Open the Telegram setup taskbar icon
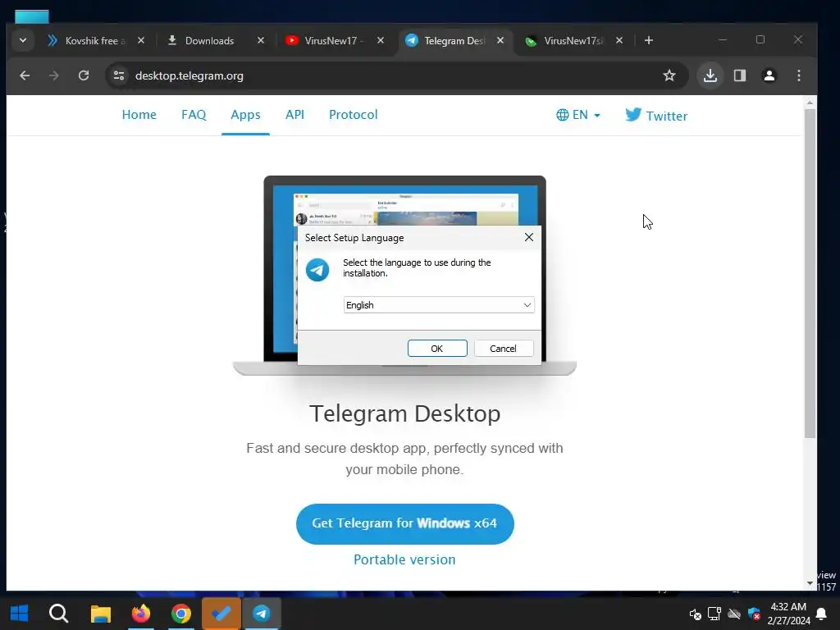The image size is (840, 630). (x=262, y=614)
